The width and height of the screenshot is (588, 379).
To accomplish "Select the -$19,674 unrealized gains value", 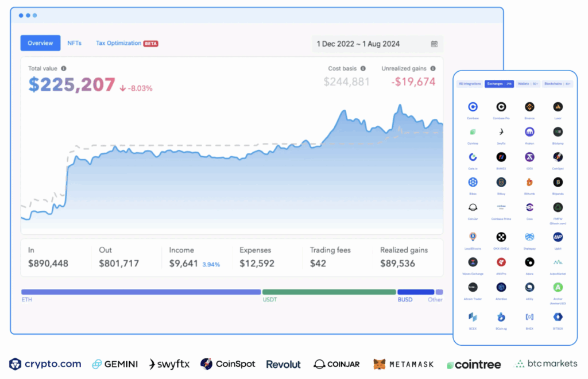I will point(413,82).
